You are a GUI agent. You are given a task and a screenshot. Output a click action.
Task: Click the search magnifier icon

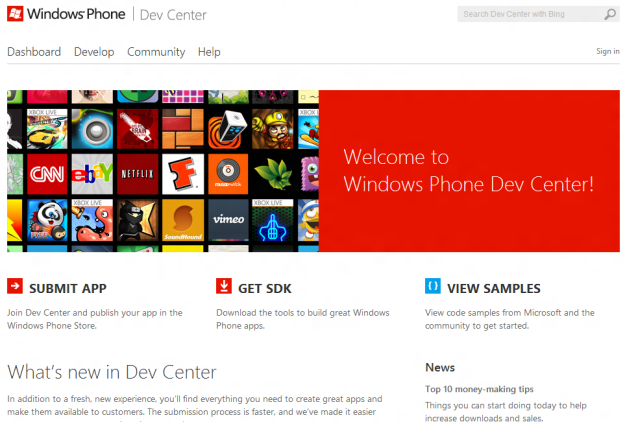(x=610, y=14)
